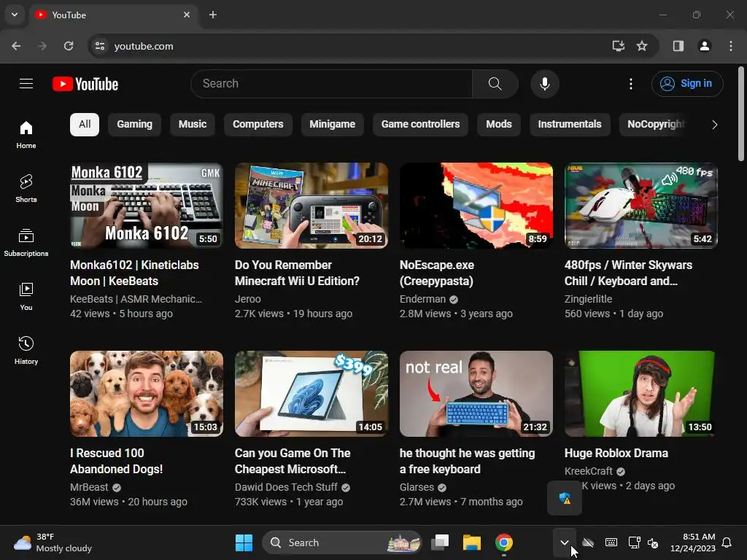Screen dimensions: 747x560
Task: Open the Jeroo channel link
Action: tap(248, 299)
